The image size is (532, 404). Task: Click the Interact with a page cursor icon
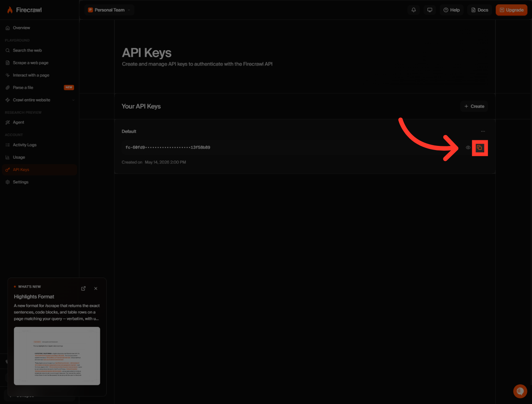[7, 75]
